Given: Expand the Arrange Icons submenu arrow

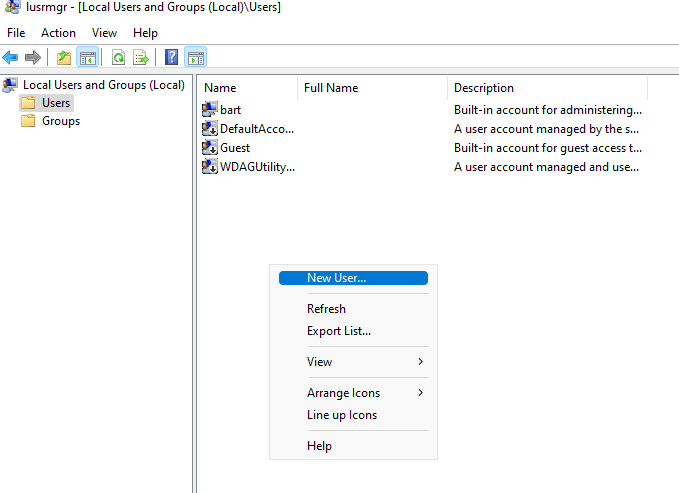Looking at the screenshot, I should click(420, 392).
